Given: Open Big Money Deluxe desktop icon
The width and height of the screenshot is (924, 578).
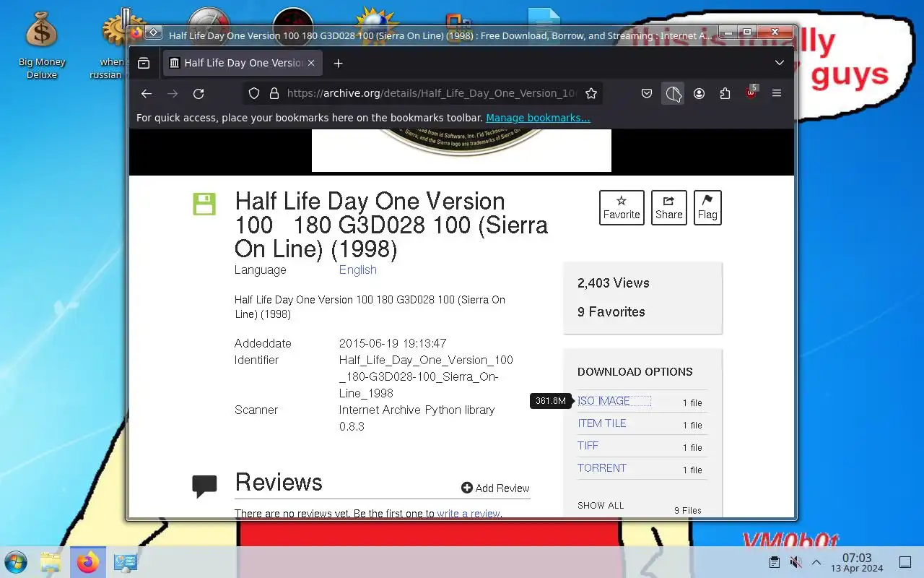Looking at the screenshot, I should (x=42, y=46).
